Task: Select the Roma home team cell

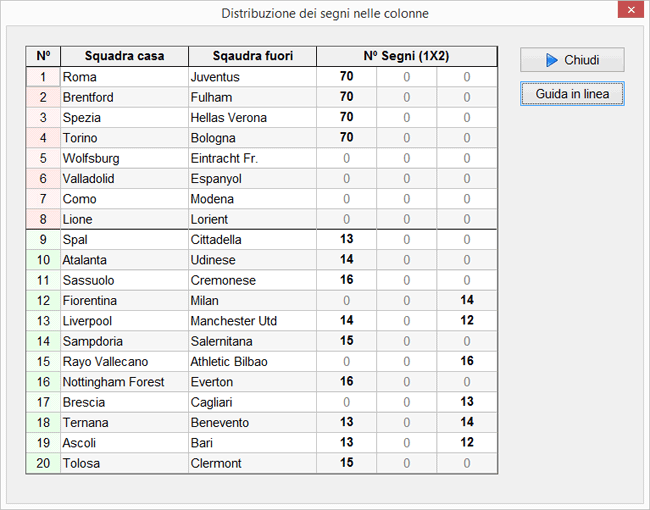Action: [x=123, y=77]
